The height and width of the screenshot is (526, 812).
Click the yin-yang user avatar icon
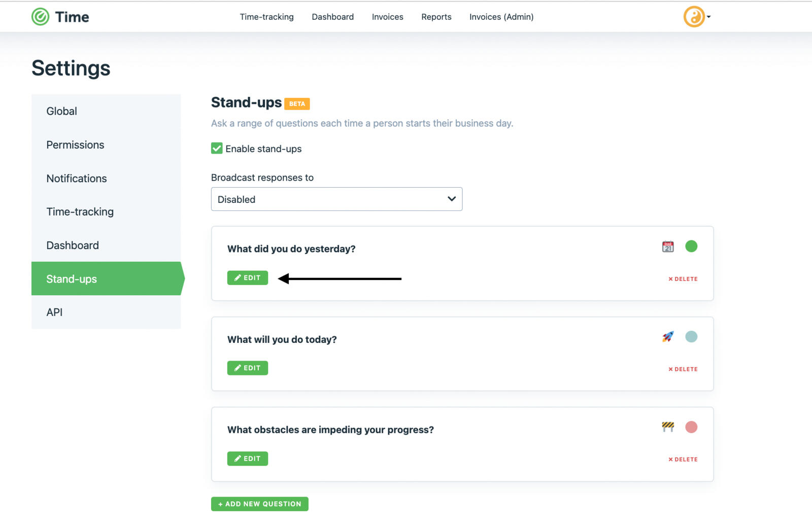click(x=694, y=17)
